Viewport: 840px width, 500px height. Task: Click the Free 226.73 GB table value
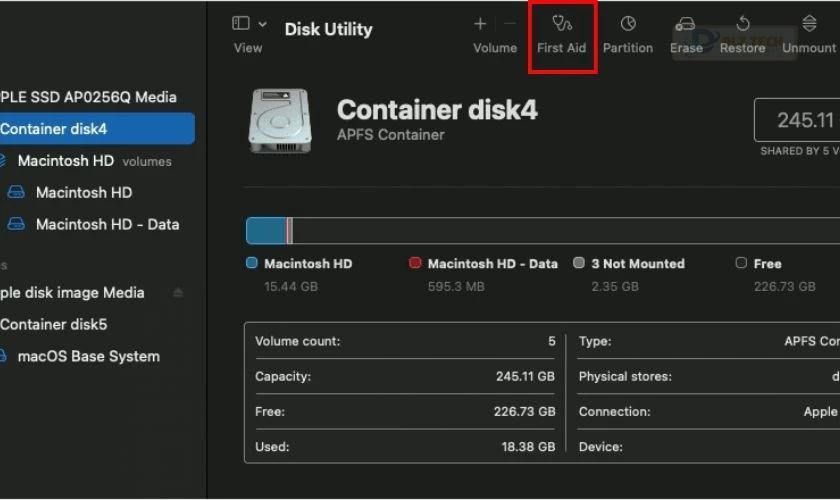click(524, 412)
